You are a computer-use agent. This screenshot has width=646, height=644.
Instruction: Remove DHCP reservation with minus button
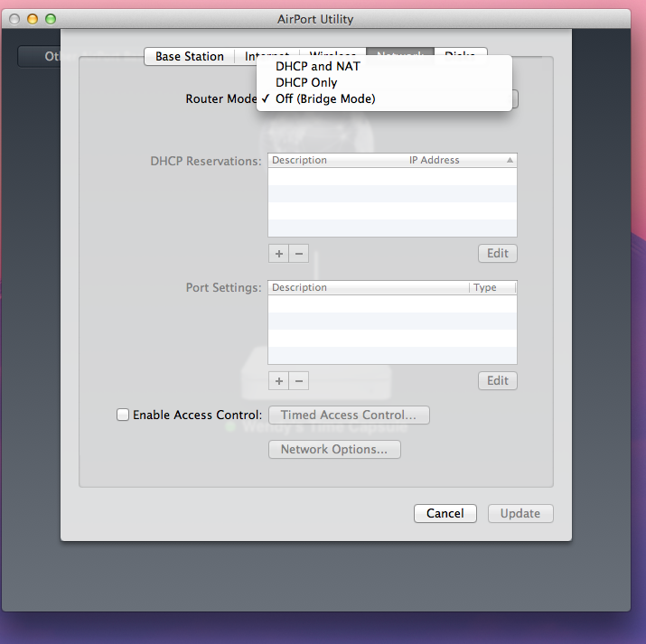point(299,254)
